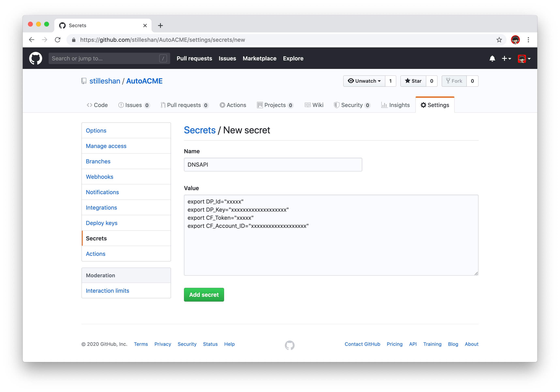The image size is (560, 392).
Task: Switch to the Insights tab
Action: (x=395, y=105)
